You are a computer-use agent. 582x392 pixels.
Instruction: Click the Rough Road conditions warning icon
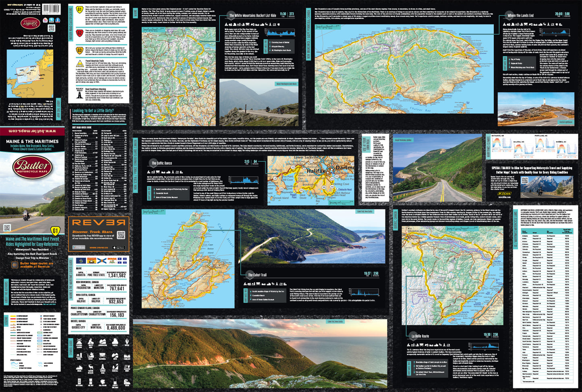pos(79,93)
